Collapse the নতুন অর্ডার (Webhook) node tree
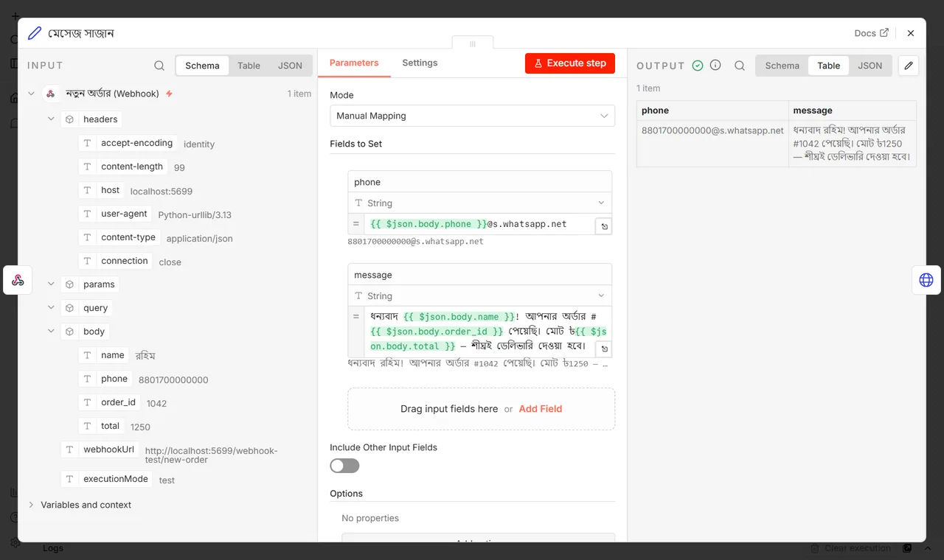The height and width of the screenshot is (560, 944). pyautogui.click(x=31, y=94)
